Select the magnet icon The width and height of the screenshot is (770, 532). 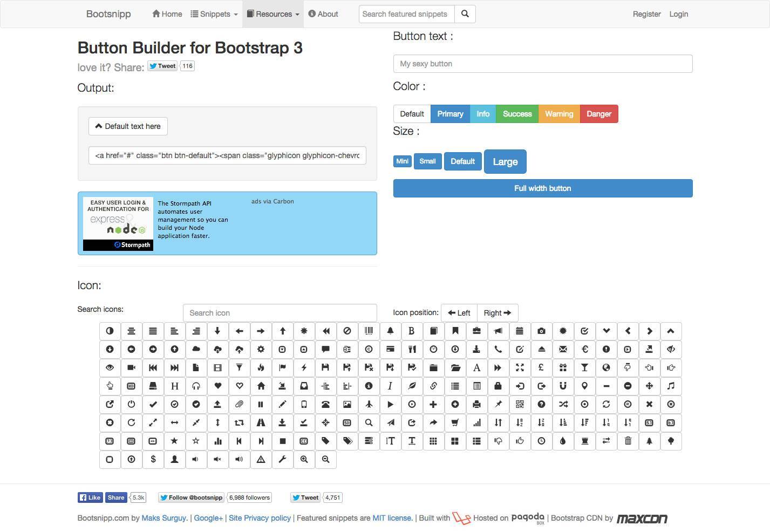563,386
